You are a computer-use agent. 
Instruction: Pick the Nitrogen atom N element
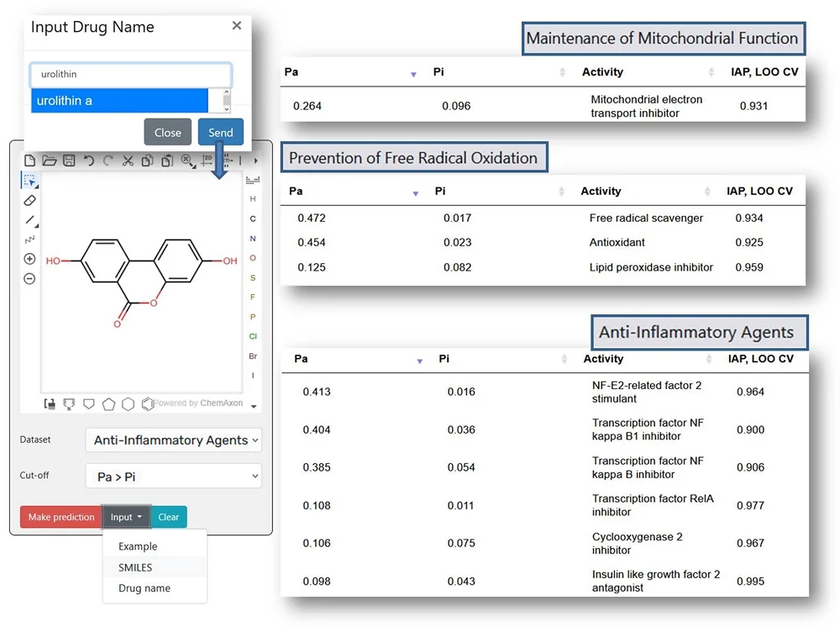[253, 239]
